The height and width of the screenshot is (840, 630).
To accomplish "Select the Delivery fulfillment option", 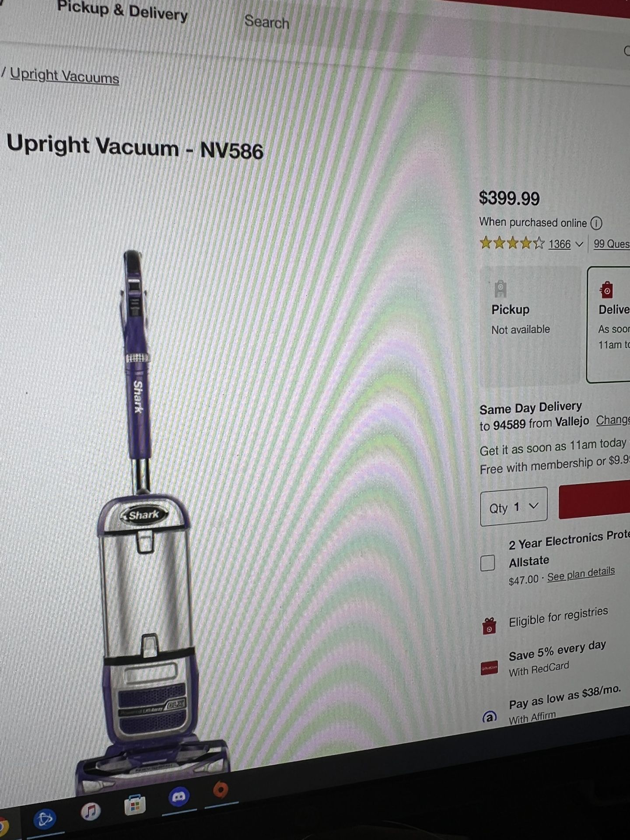I will tap(609, 325).
